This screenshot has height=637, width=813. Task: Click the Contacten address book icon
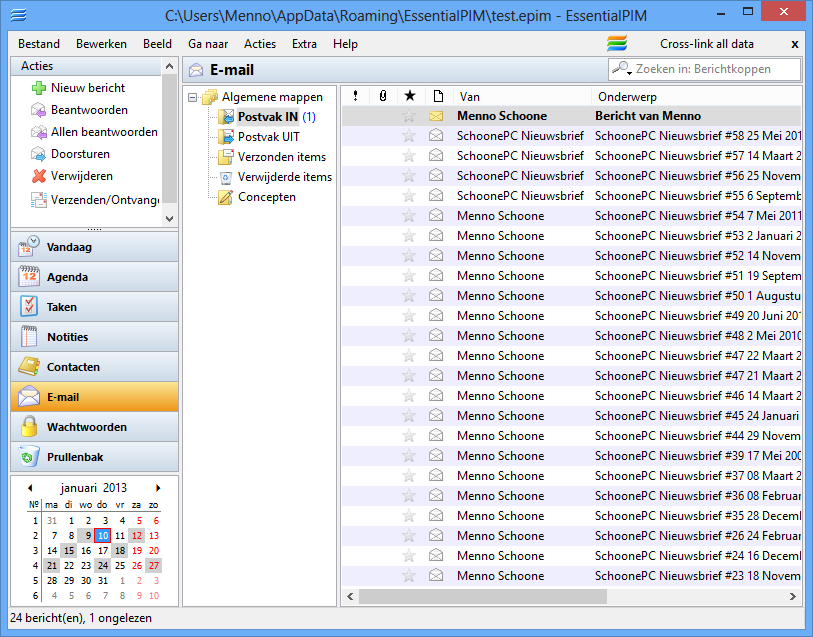click(x=29, y=366)
